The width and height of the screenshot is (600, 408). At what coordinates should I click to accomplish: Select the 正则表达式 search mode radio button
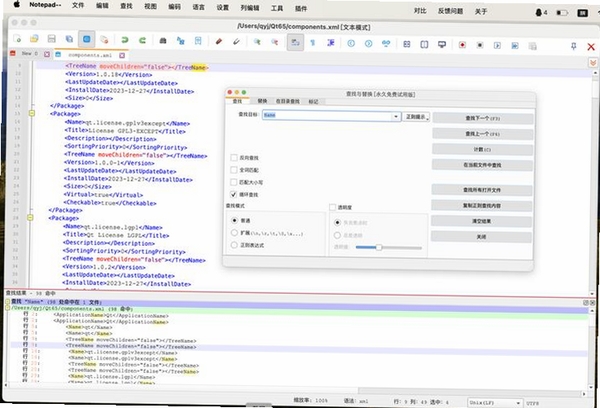(x=234, y=245)
